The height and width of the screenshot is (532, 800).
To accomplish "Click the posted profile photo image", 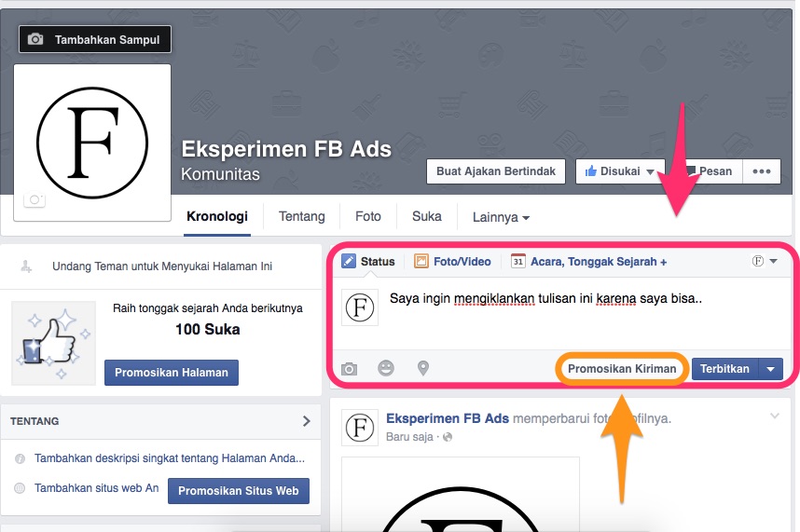I will tap(461, 494).
